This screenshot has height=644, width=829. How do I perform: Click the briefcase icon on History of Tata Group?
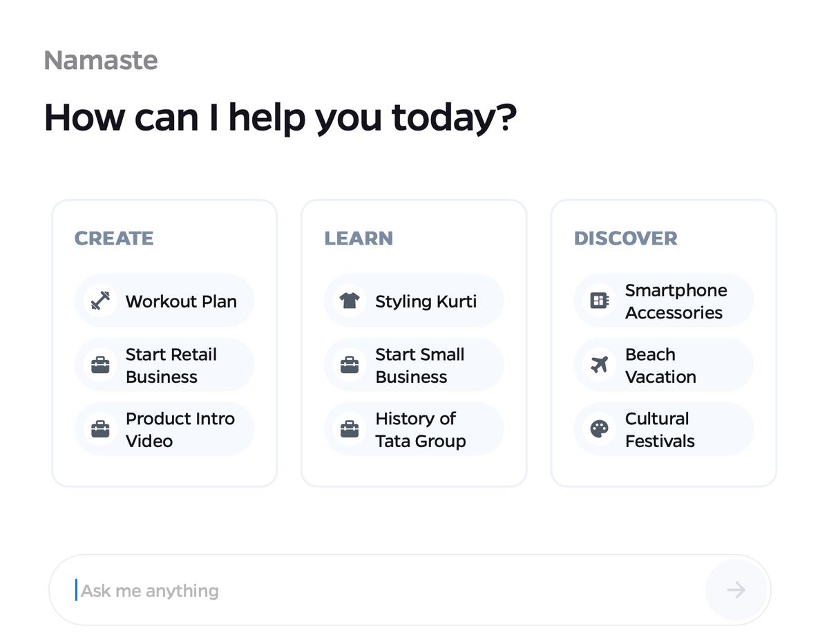tap(350, 428)
